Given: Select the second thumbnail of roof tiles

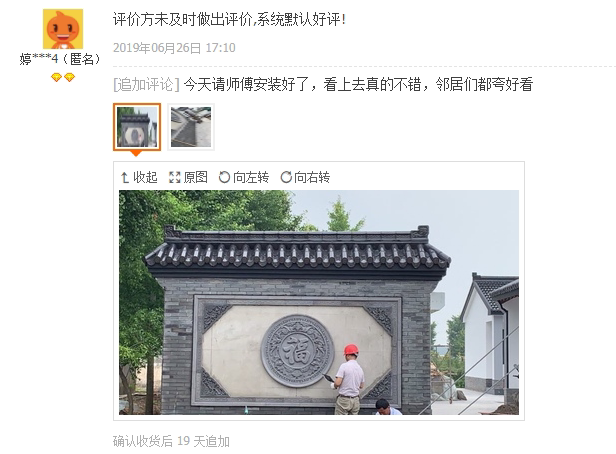Looking at the screenshot, I should (191, 127).
